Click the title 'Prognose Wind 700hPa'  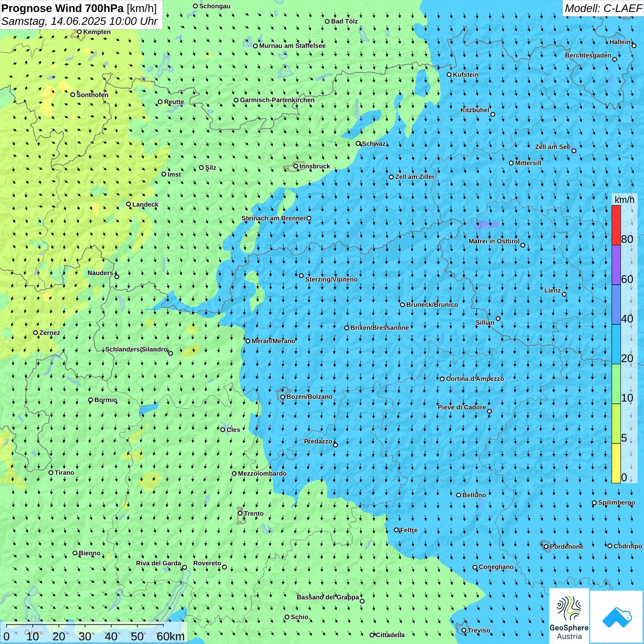[x=63, y=8]
